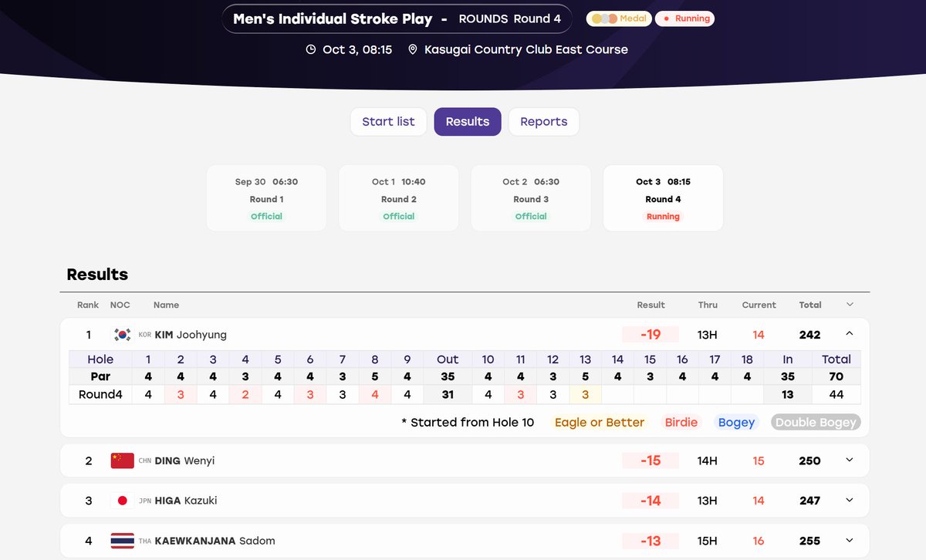Expand KAEWKANJANA Sadom's scorecard details

[x=850, y=541]
